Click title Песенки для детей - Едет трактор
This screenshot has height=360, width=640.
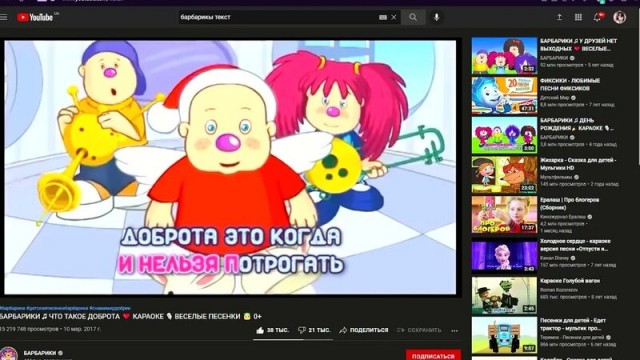tap(573, 324)
